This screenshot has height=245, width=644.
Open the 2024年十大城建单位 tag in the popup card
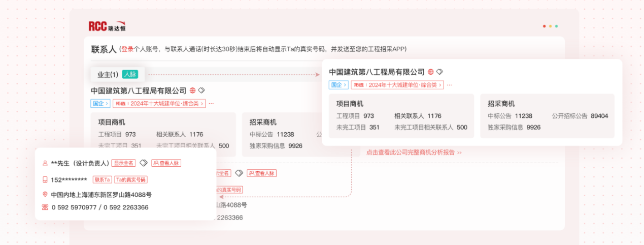tap(397, 85)
